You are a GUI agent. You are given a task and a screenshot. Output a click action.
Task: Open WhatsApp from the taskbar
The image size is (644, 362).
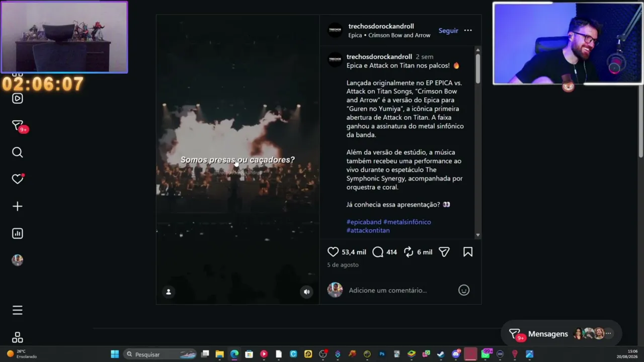486,354
